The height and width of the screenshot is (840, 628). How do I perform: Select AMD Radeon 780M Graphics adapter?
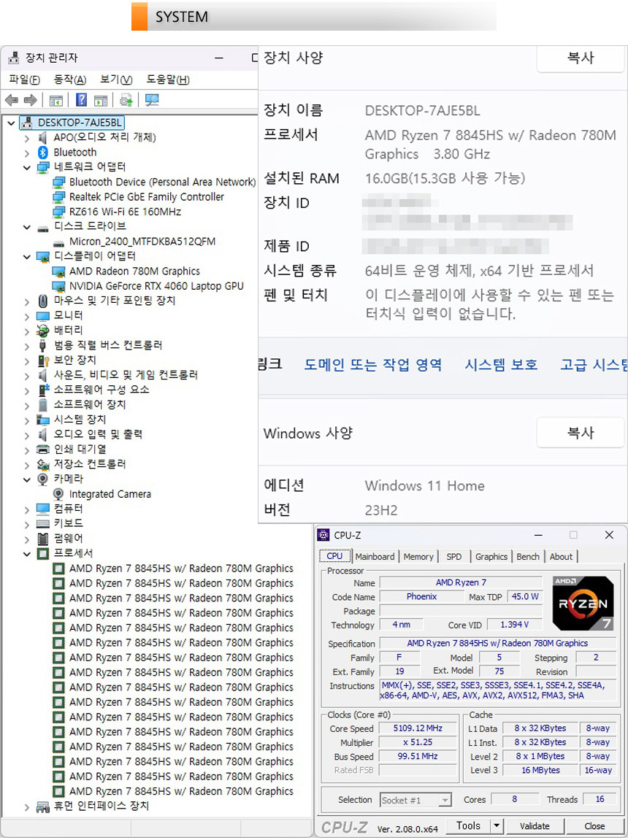[x=134, y=271]
